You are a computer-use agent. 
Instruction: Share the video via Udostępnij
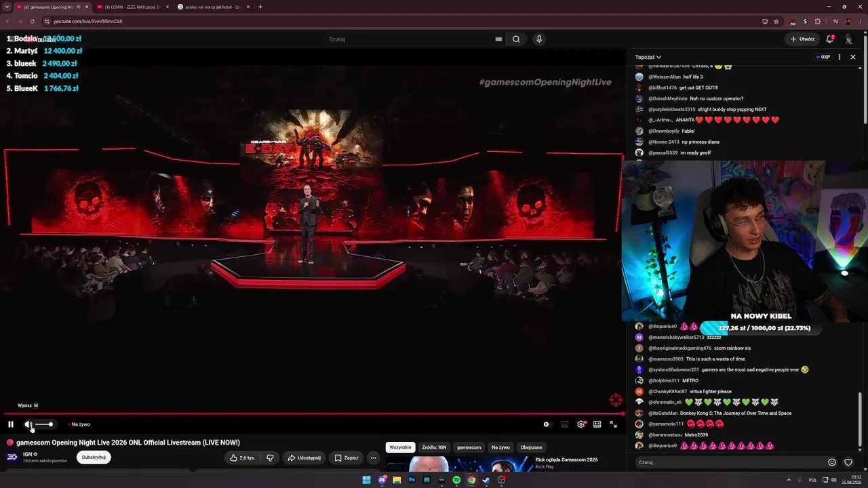click(304, 457)
